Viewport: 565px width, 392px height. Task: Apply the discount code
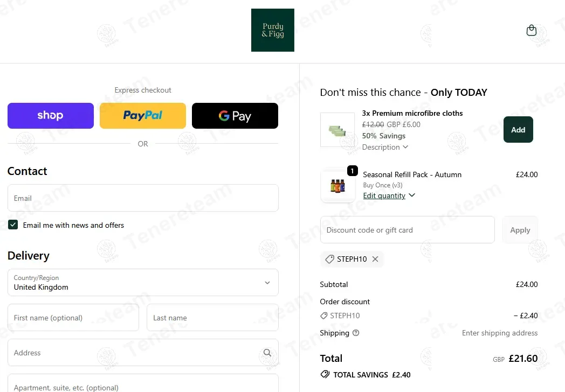(520, 230)
